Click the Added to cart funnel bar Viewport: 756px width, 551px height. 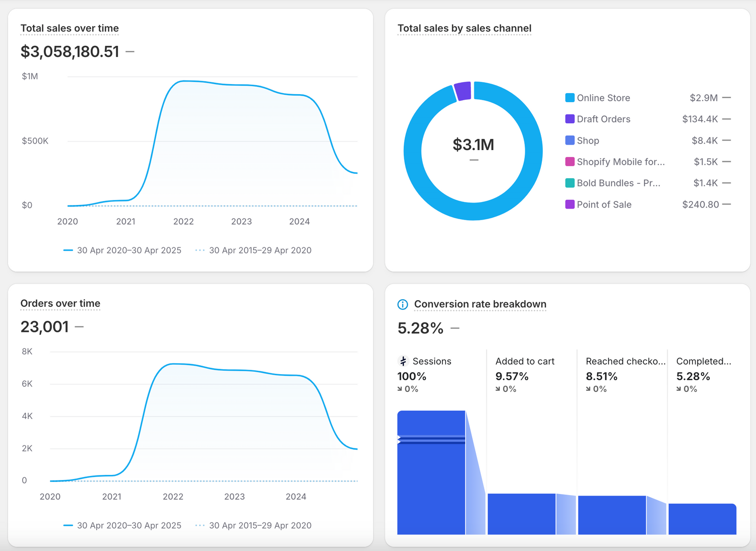(x=521, y=514)
